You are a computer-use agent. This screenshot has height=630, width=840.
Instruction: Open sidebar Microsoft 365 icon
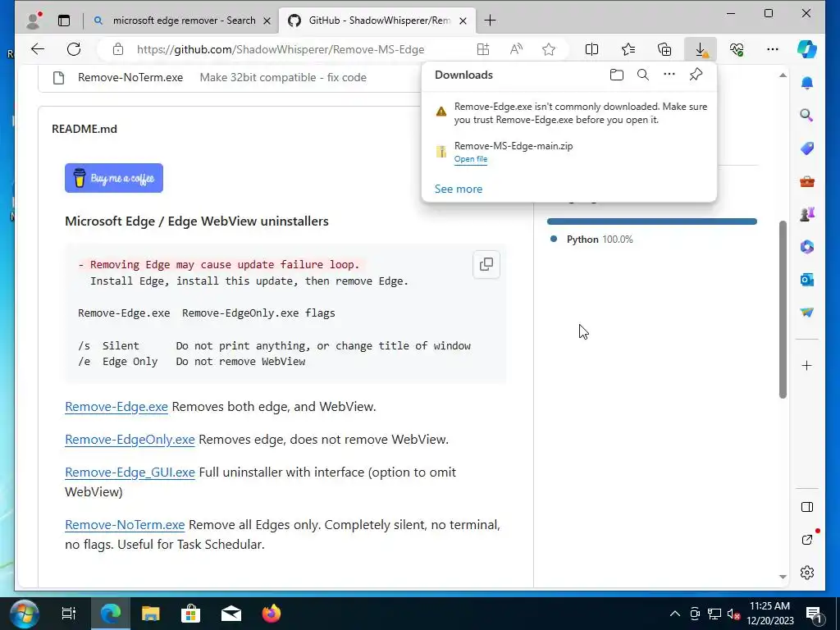pos(807,246)
